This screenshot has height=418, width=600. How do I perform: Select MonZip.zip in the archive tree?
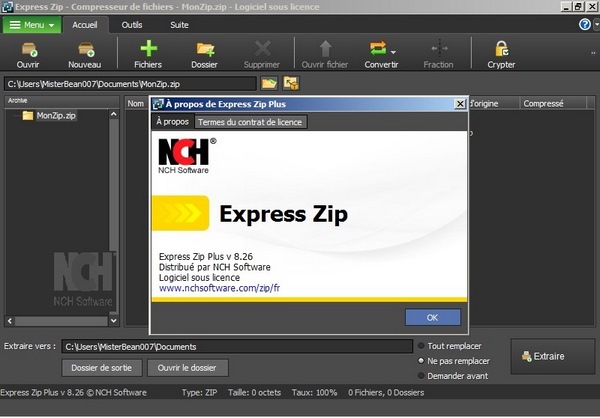coord(56,115)
